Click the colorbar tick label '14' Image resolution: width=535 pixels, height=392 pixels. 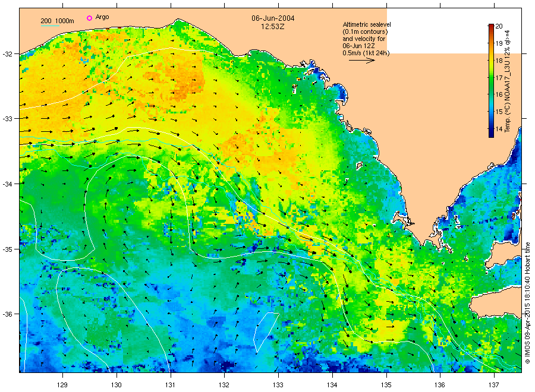(x=499, y=129)
